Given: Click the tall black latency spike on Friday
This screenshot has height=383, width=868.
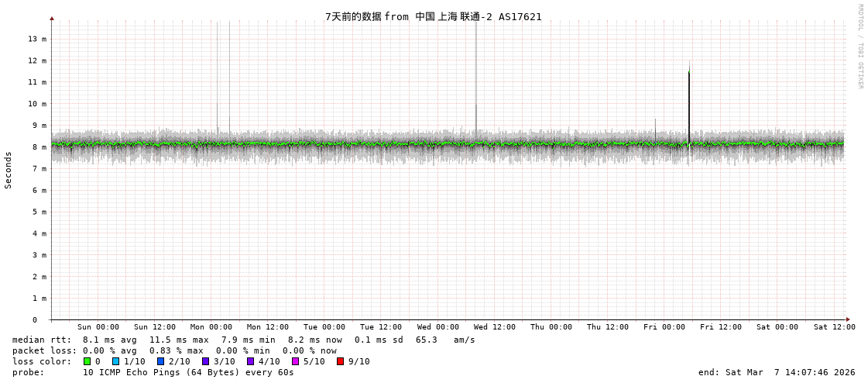Looking at the screenshot, I should pyautogui.click(x=689, y=101).
